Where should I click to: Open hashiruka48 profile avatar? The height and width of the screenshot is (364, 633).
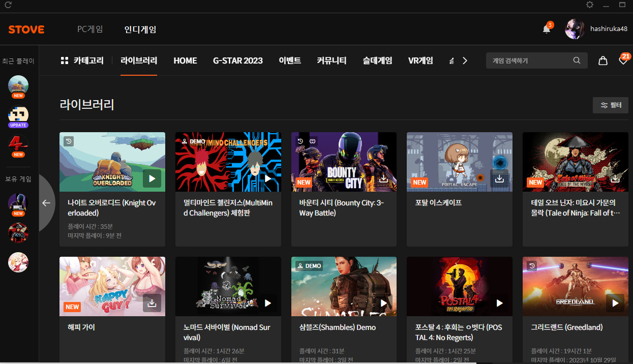tap(575, 29)
